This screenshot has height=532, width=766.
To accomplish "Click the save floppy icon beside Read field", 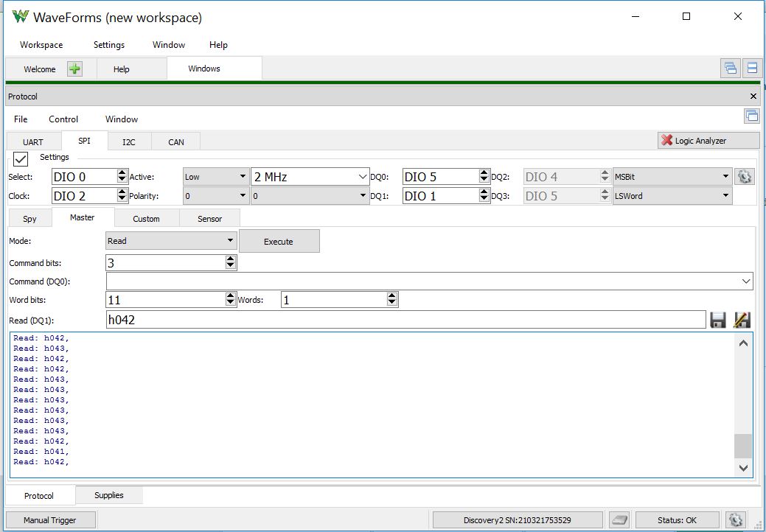I will [717, 320].
